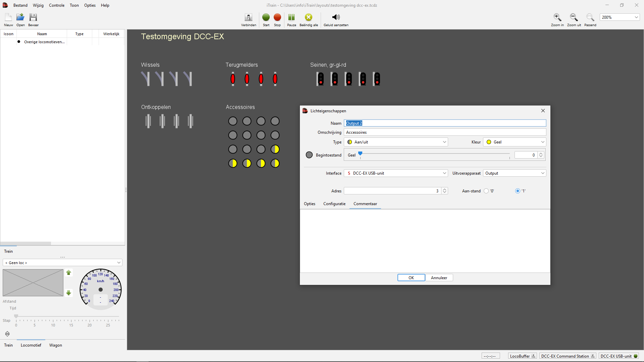Click the Verbinden connect icon
644x362 pixels.
249,17
